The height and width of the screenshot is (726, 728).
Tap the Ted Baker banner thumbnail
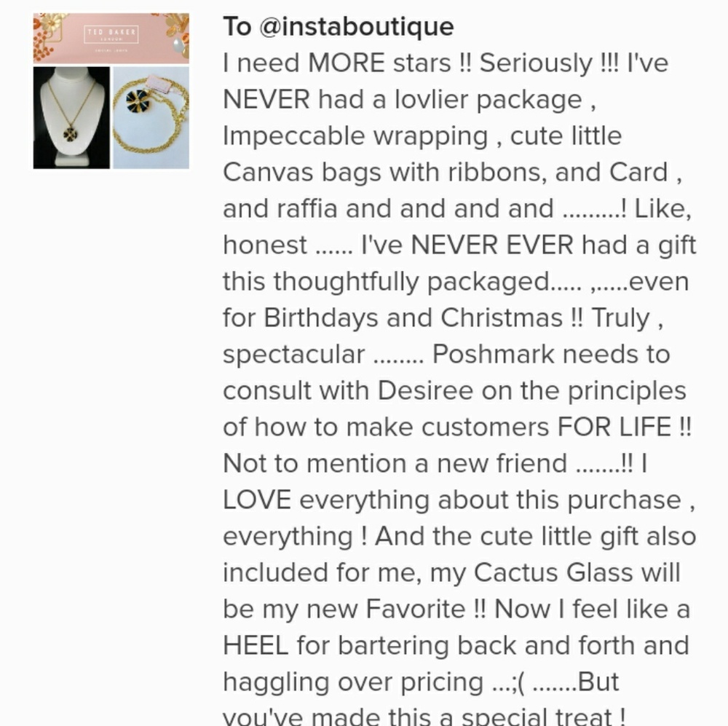[111, 38]
